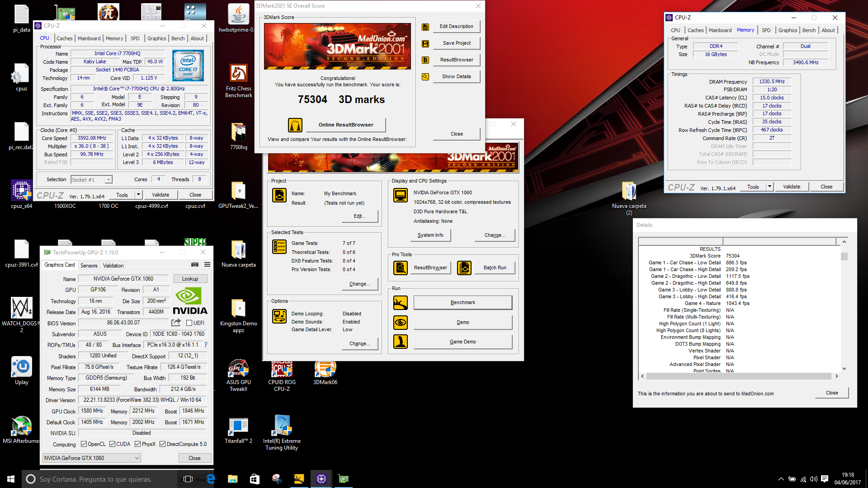This screenshot has height=488, width=868.
Task: Click the Batch Run icon
Action: tap(464, 268)
